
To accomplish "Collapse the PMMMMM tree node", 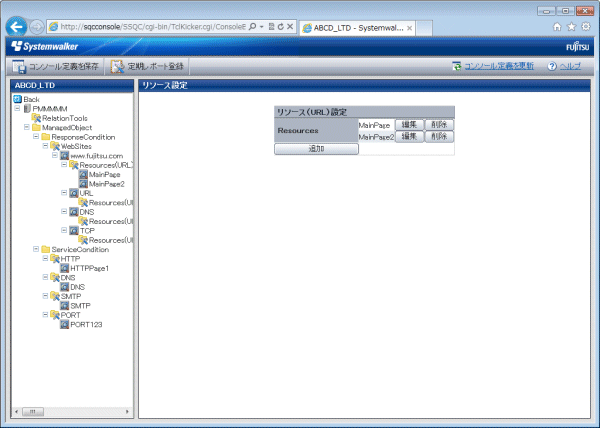I will (x=17, y=108).
